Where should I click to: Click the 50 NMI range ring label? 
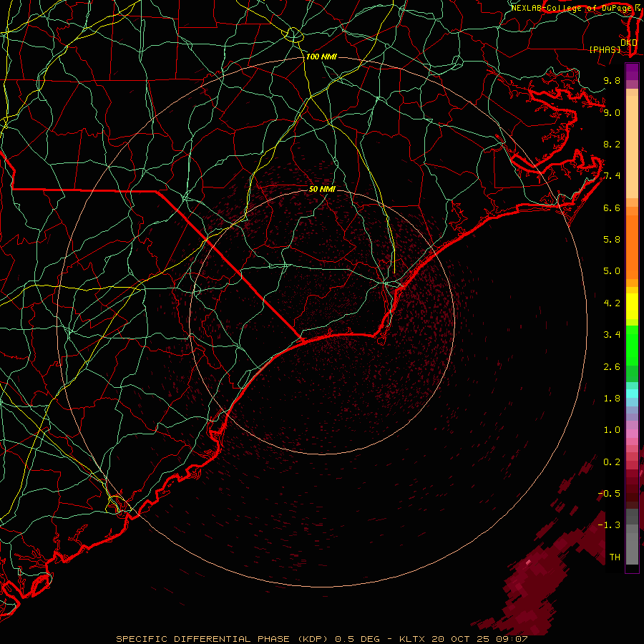(322, 189)
